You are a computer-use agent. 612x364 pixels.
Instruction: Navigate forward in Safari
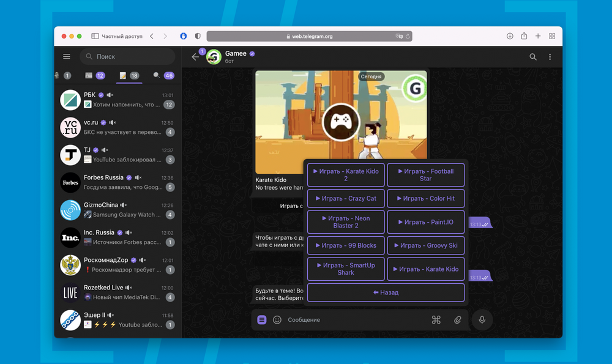165,36
